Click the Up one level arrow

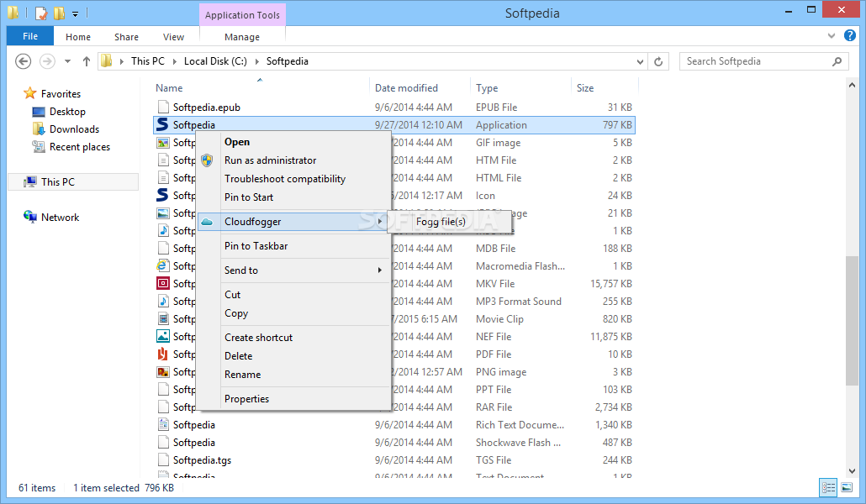tap(86, 61)
